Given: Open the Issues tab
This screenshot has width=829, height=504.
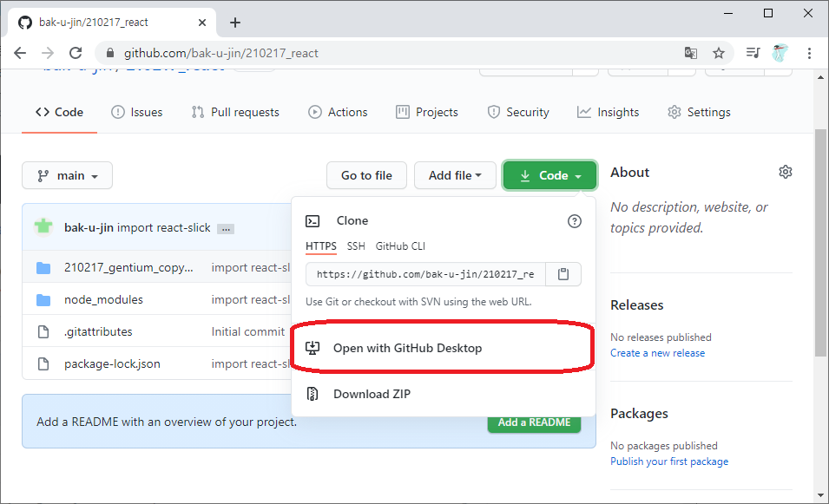Looking at the screenshot, I should [137, 112].
